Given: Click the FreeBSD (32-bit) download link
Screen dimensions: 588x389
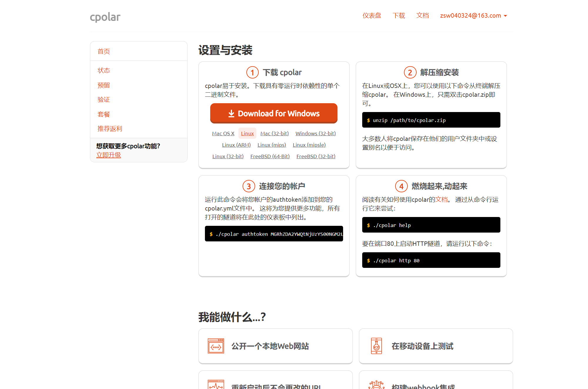Looking at the screenshot, I should tap(316, 156).
